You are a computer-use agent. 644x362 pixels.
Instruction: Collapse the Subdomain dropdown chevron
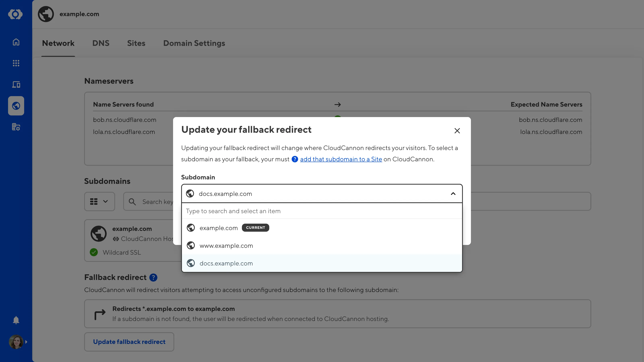(x=453, y=194)
